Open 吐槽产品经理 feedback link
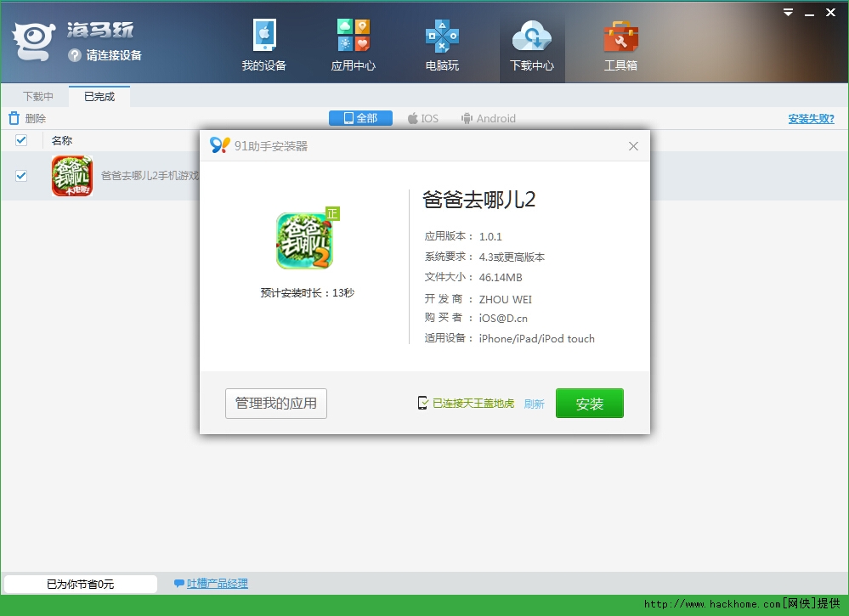 click(x=217, y=584)
